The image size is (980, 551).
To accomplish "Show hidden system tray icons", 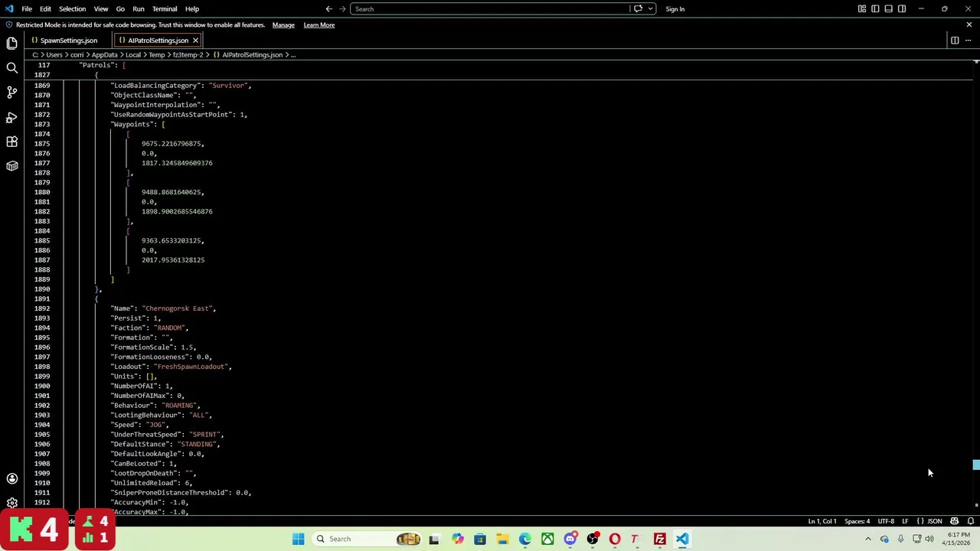I will click(x=867, y=539).
